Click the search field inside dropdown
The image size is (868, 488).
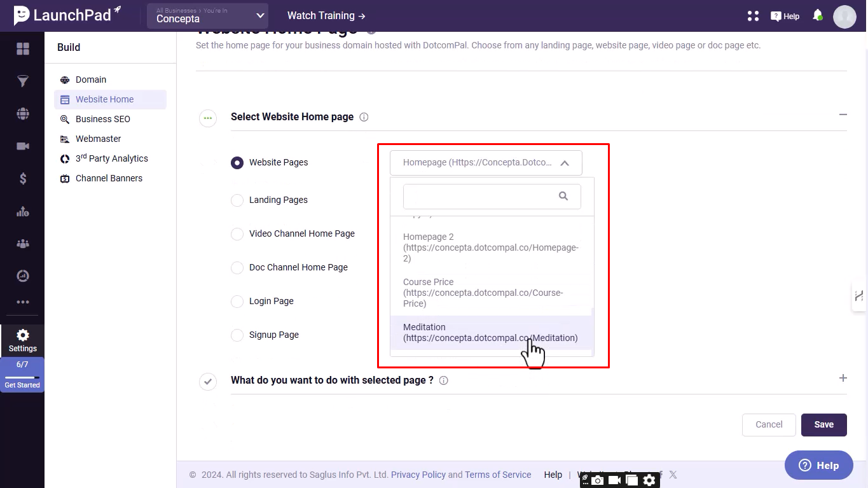tap(492, 197)
